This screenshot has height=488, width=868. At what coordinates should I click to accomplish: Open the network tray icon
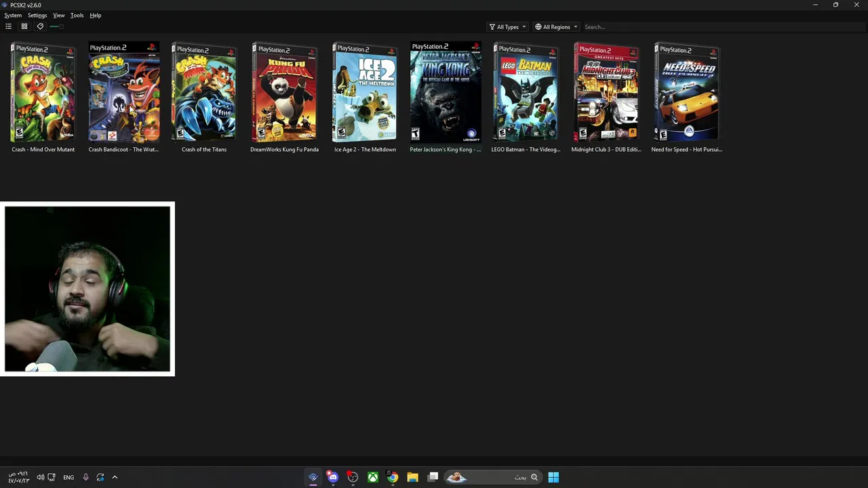coord(52,477)
